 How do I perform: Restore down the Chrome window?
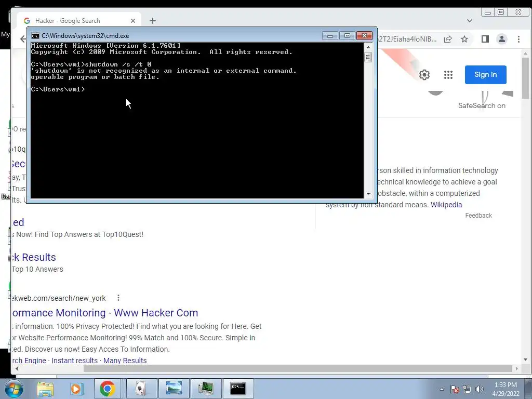click(x=501, y=12)
